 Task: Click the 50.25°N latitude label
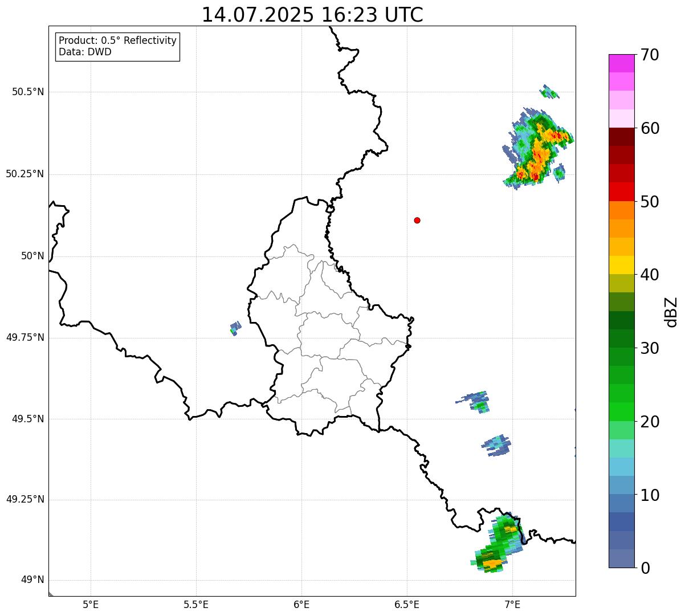tap(25, 174)
